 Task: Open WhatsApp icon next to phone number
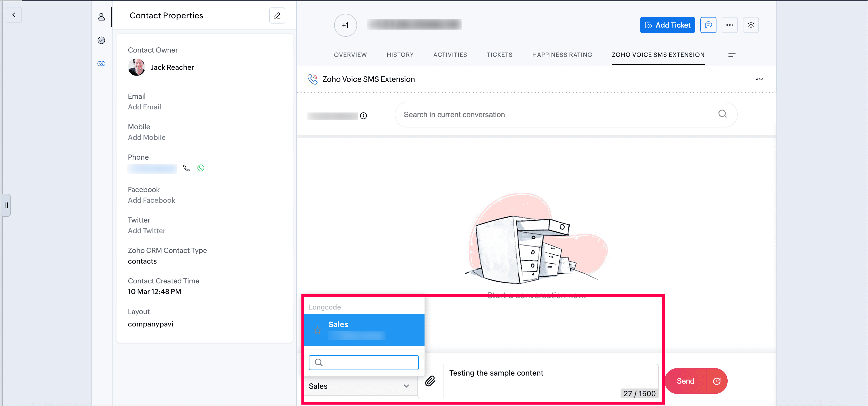click(x=201, y=168)
